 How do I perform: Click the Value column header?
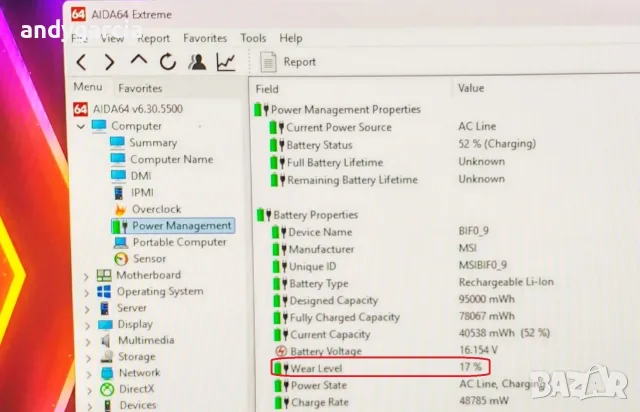pos(471,88)
